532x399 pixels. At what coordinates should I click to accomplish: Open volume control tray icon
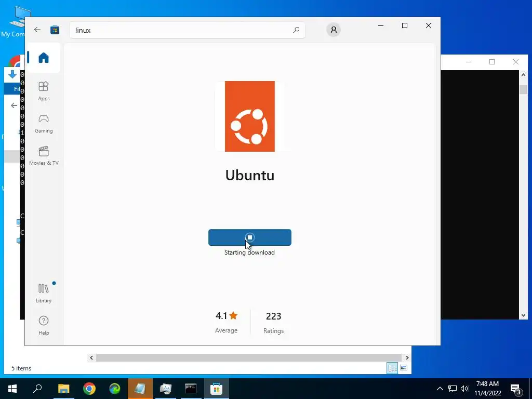pyautogui.click(x=464, y=389)
